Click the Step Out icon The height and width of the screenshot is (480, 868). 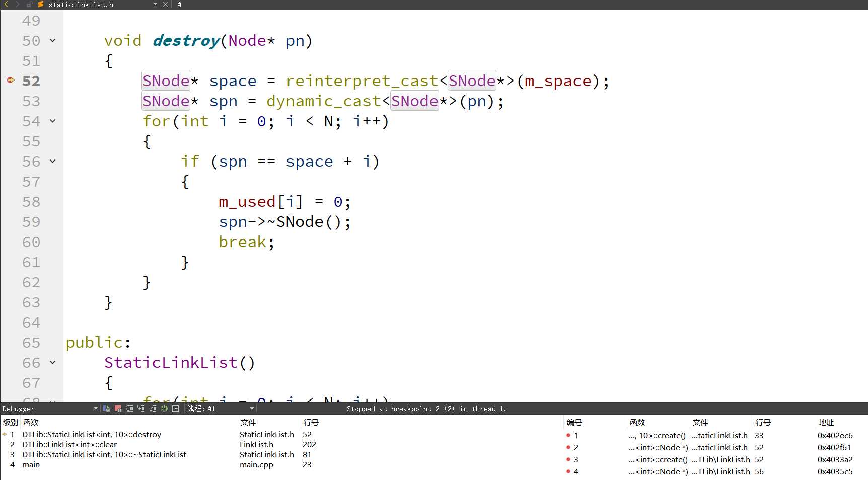click(153, 408)
